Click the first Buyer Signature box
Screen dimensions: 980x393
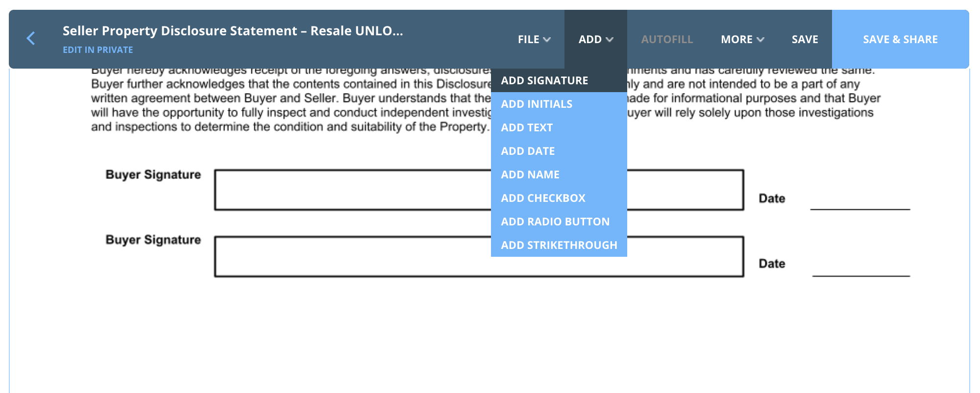[x=353, y=190]
